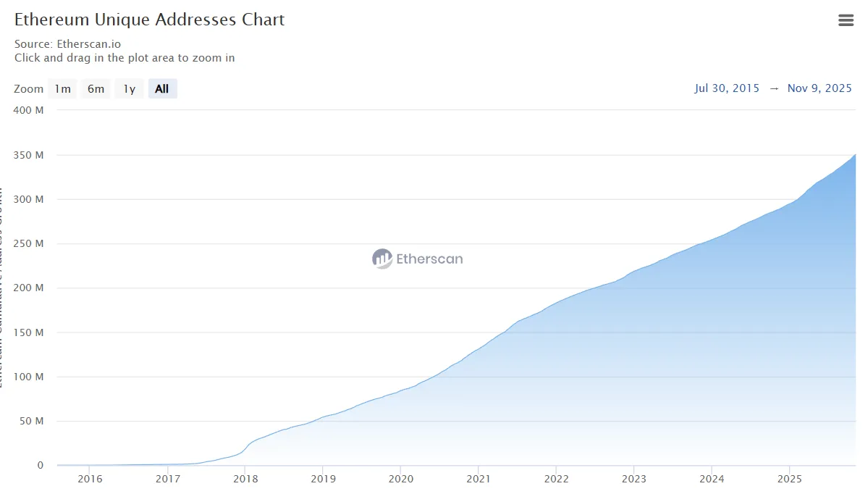Click the 250 M y-axis label
Screen dimensions: 868x494
pos(28,243)
